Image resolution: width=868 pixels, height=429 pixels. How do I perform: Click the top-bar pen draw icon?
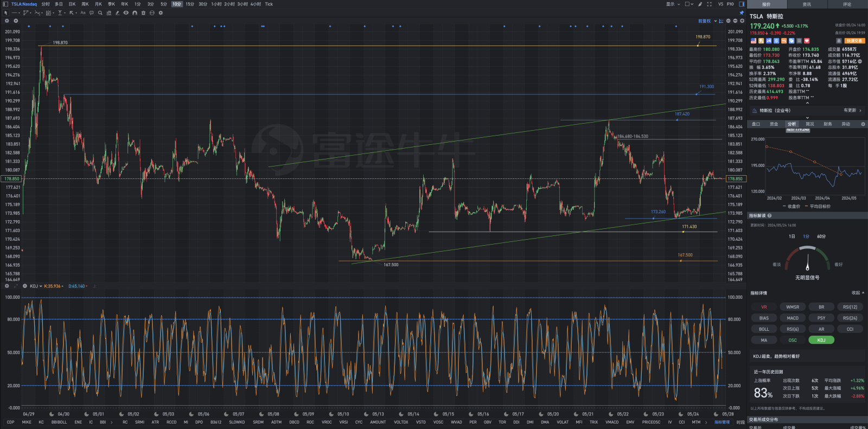point(700,4)
